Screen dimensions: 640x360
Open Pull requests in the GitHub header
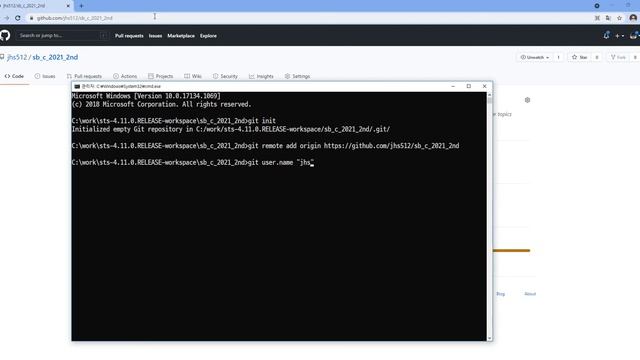(x=129, y=36)
